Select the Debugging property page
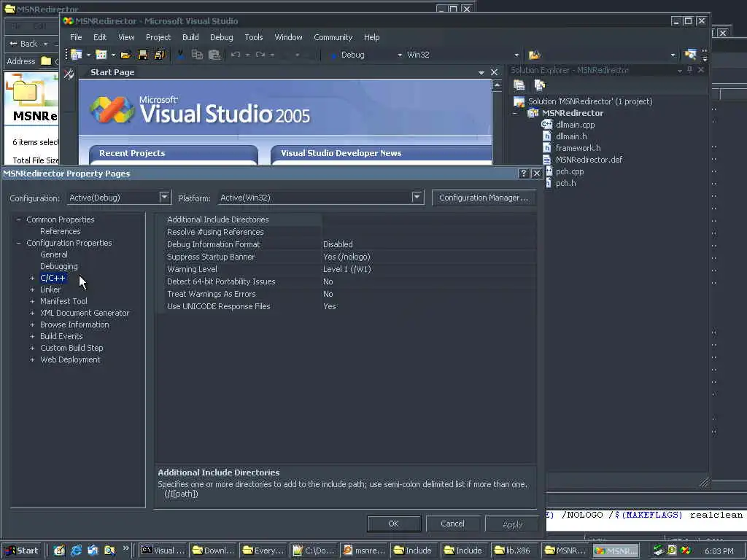This screenshot has height=560, width=747. (x=58, y=266)
